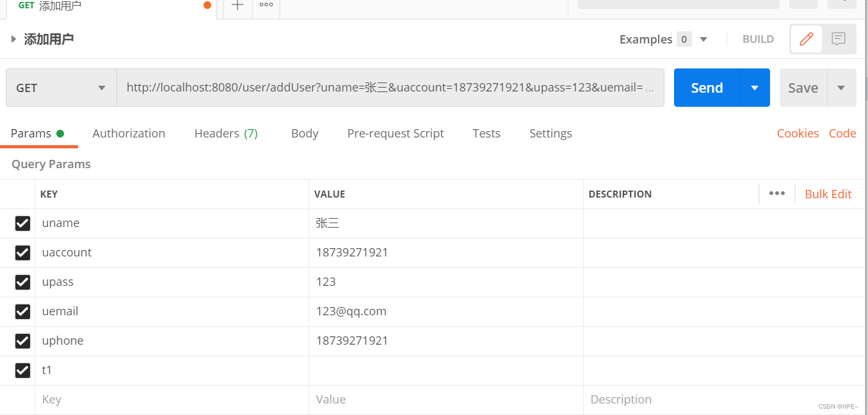This screenshot has width=868, height=415.
Task: Uncheck the uname parameter checkbox
Action: click(22, 223)
